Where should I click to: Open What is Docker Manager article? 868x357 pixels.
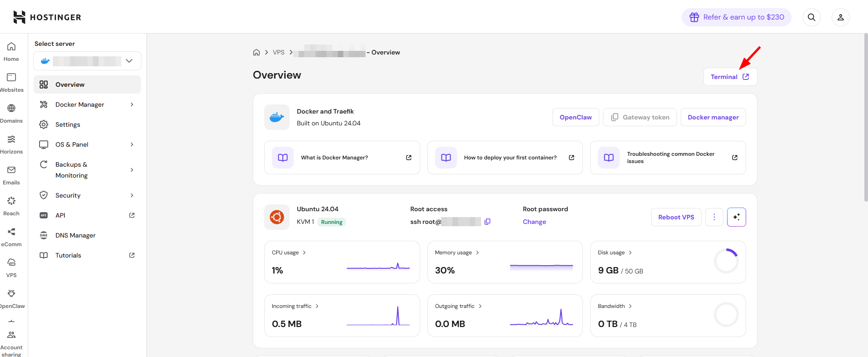[x=342, y=158]
